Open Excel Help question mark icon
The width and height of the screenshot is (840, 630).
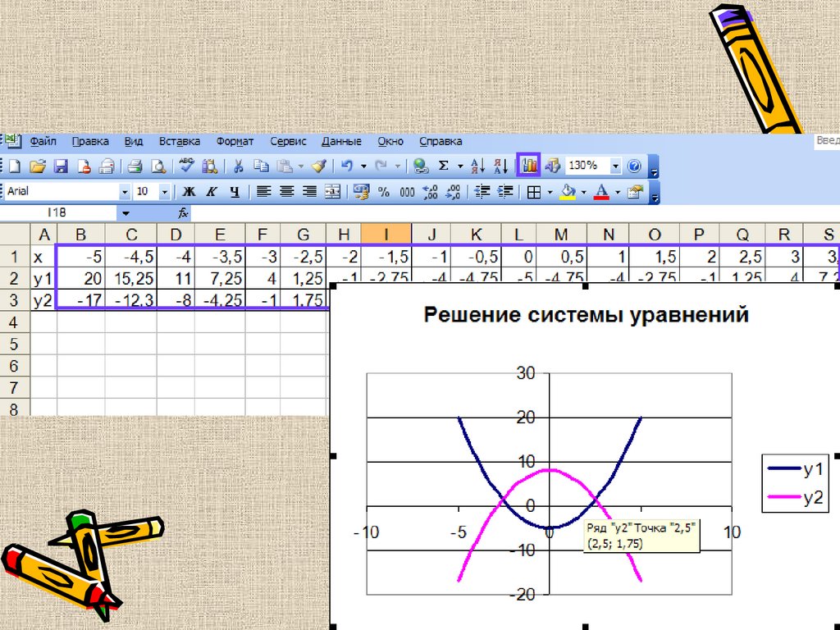(x=634, y=166)
